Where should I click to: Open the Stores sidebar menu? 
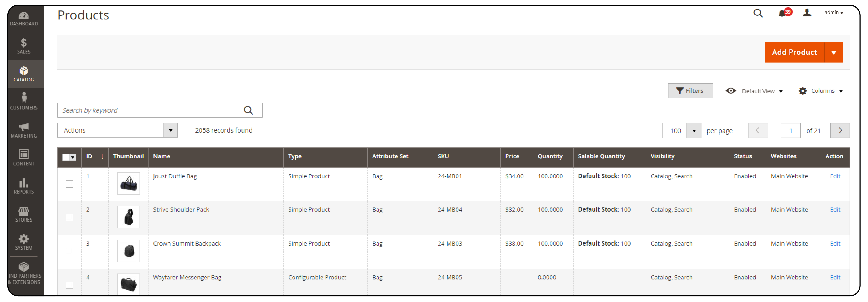24,214
